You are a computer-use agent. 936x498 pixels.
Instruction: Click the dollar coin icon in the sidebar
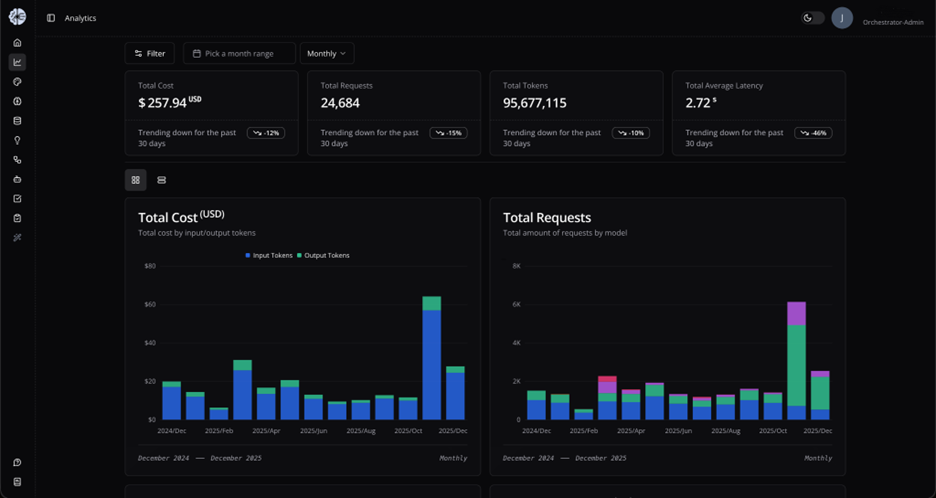click(x=17, y=101)
